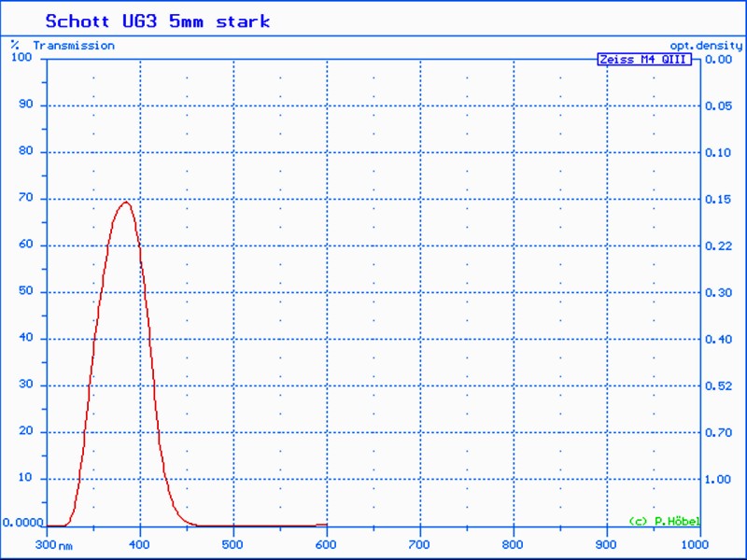Click the 70 percent transmission label

[x=26, y=197]
